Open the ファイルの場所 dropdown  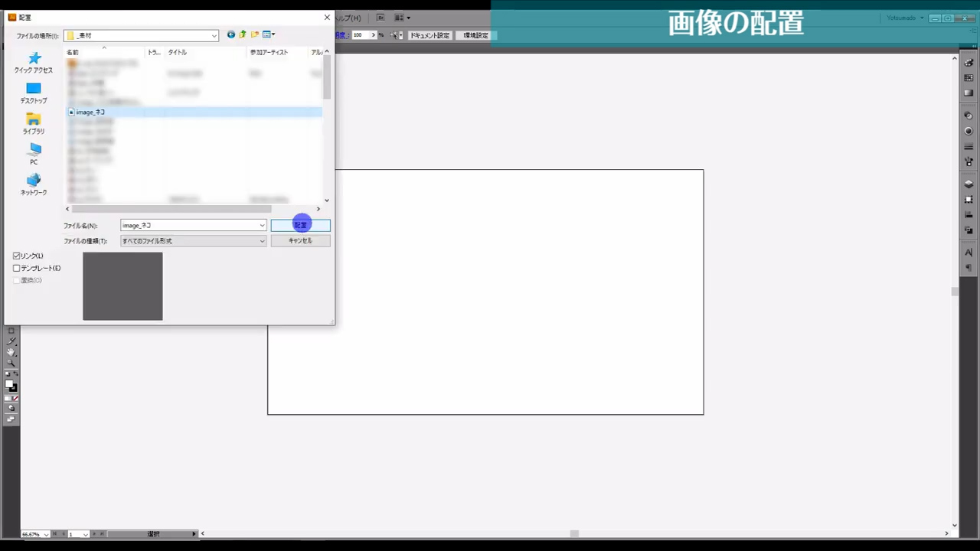[x=214, y=35]
